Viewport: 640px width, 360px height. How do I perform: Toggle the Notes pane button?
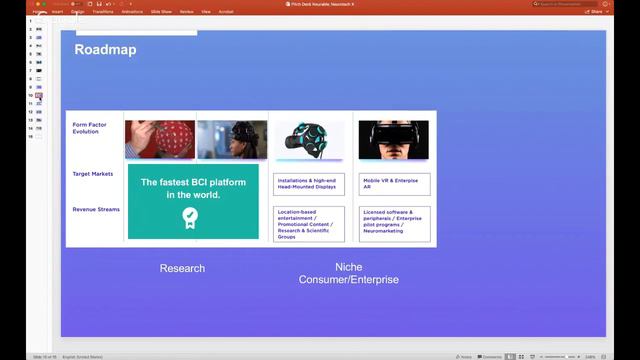point(463,357)
